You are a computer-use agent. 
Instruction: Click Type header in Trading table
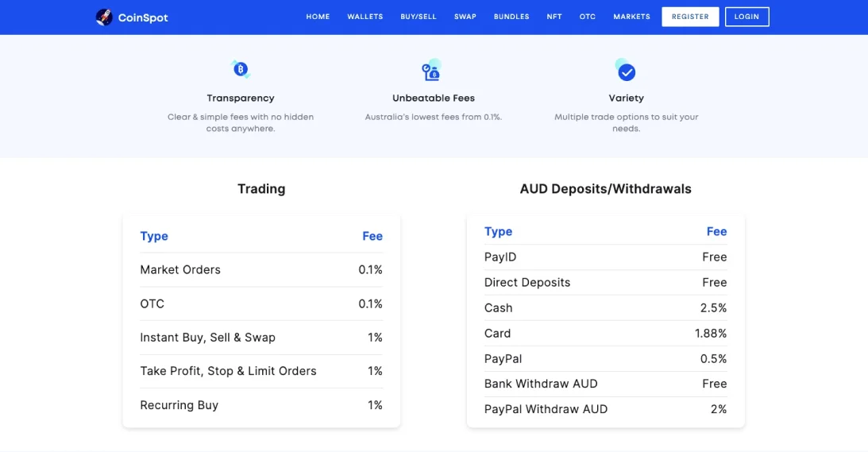tap(154, 236)
